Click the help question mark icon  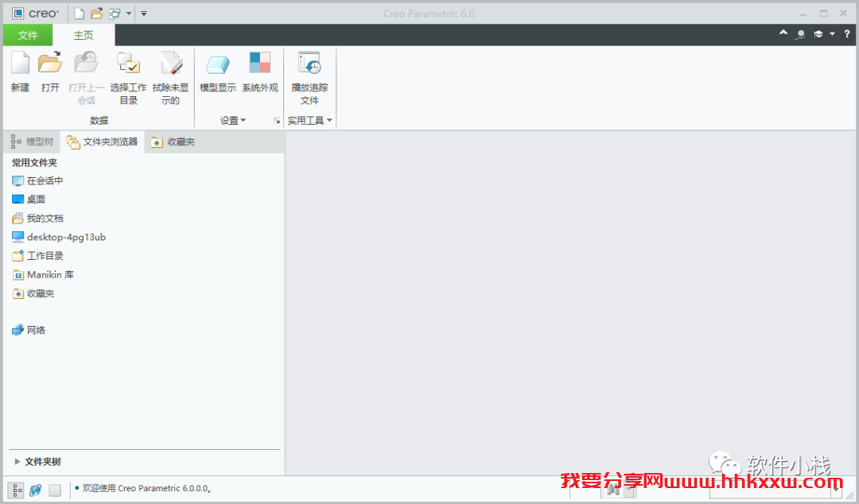pyautogui.click(x=846, y=34)
